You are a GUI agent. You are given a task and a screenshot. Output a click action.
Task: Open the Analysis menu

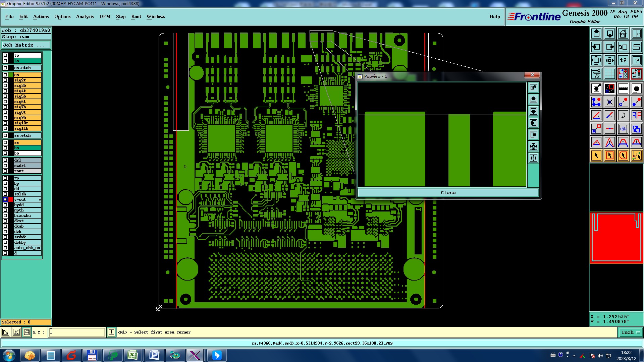(85, 16)
